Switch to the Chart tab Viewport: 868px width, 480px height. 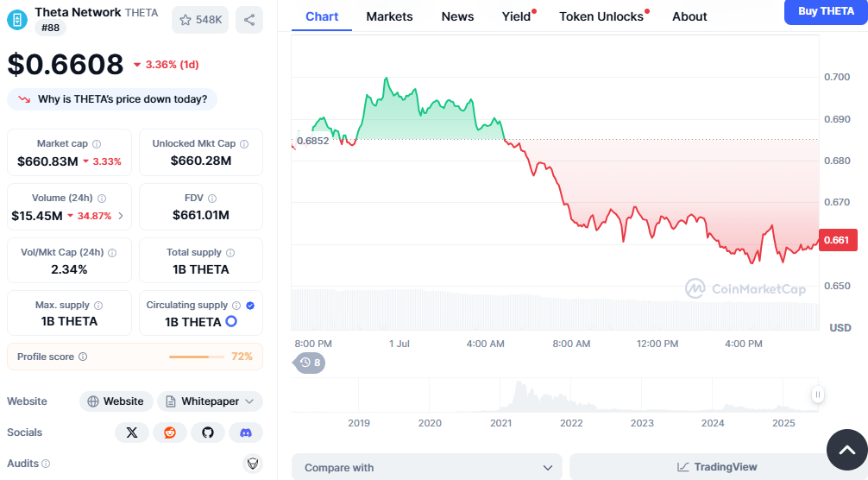click(x=322, y=16)
